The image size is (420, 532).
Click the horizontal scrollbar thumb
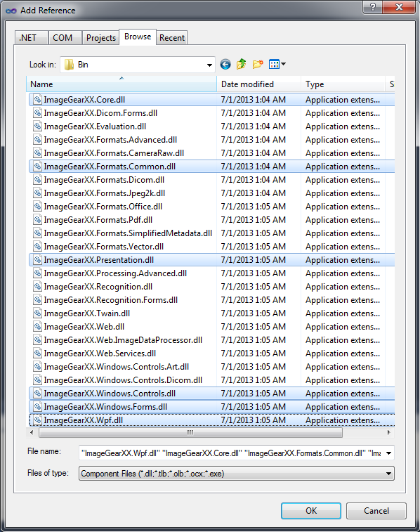190,433
